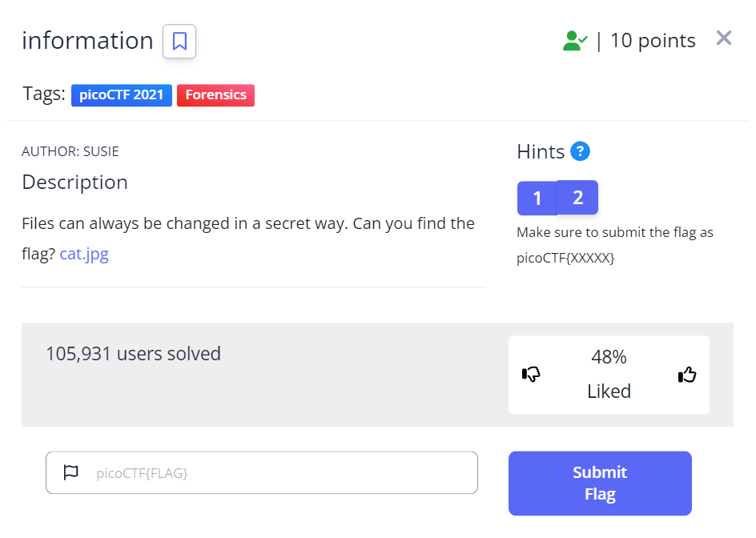This screenshot has height=538, width=756.
Task: Click the Description section heading
Action: [x=74, y=183]
